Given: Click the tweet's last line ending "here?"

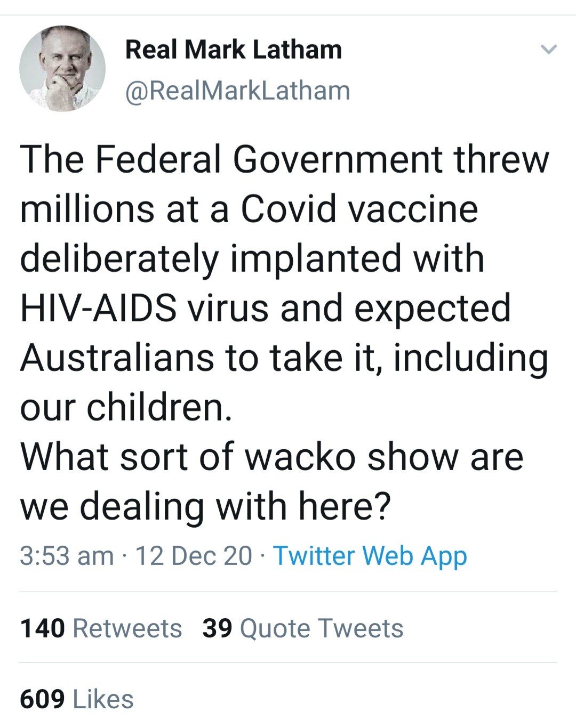Looking at the screenshot, I should coord(205,506).
